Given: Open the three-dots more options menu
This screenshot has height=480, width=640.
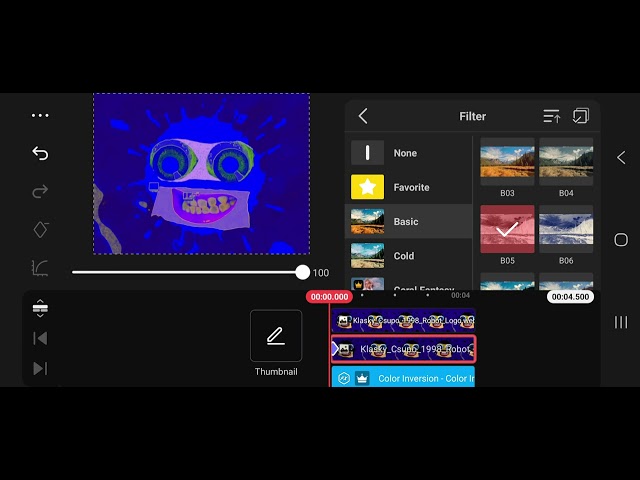Looking at the screenshot, I should pos(40,116).
